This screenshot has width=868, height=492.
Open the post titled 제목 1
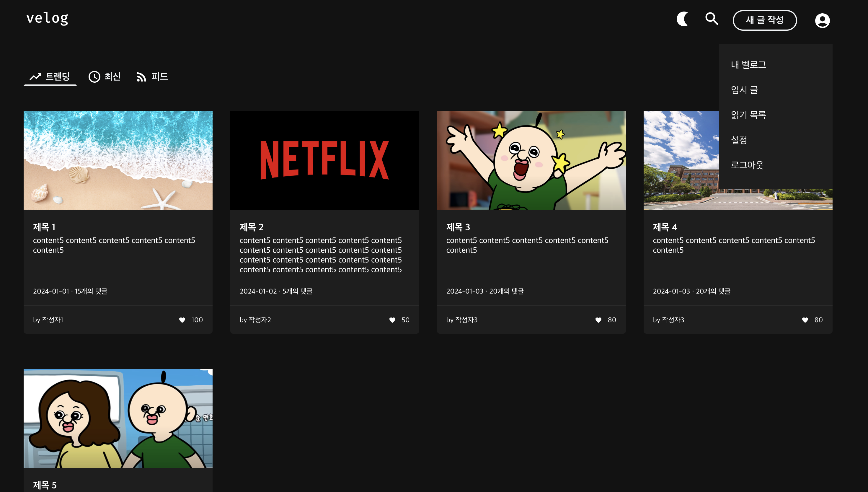tap(44, 227)
